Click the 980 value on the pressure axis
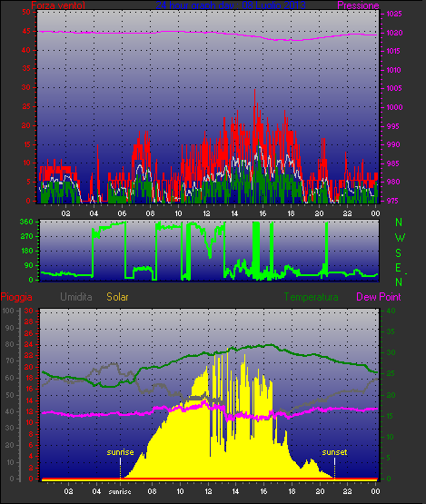 [393, 182]
